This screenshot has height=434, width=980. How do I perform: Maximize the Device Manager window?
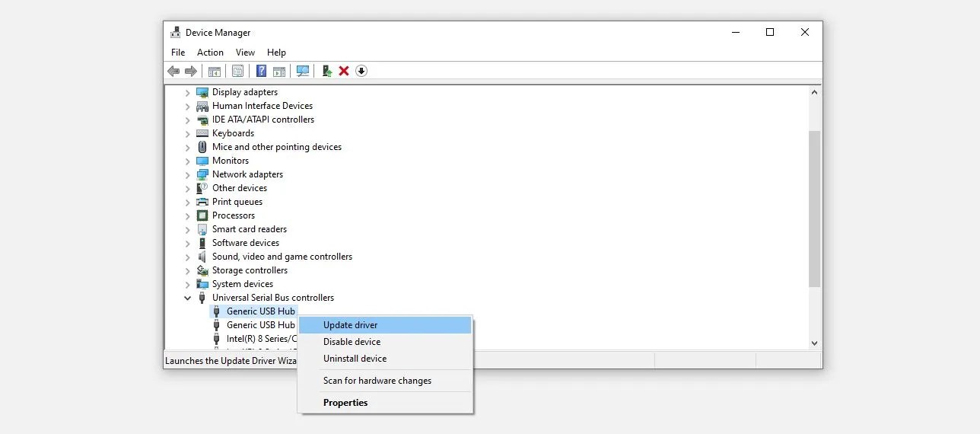[x=770, y=33]
